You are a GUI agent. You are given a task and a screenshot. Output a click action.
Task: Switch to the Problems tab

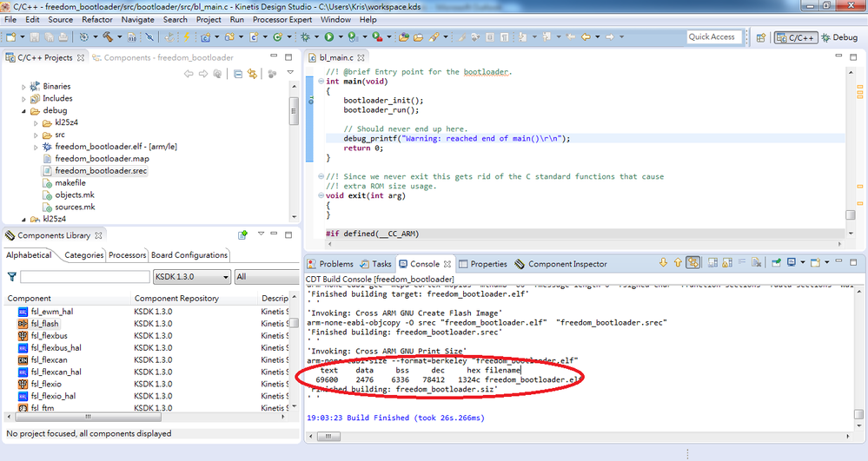tap(330, 264)
